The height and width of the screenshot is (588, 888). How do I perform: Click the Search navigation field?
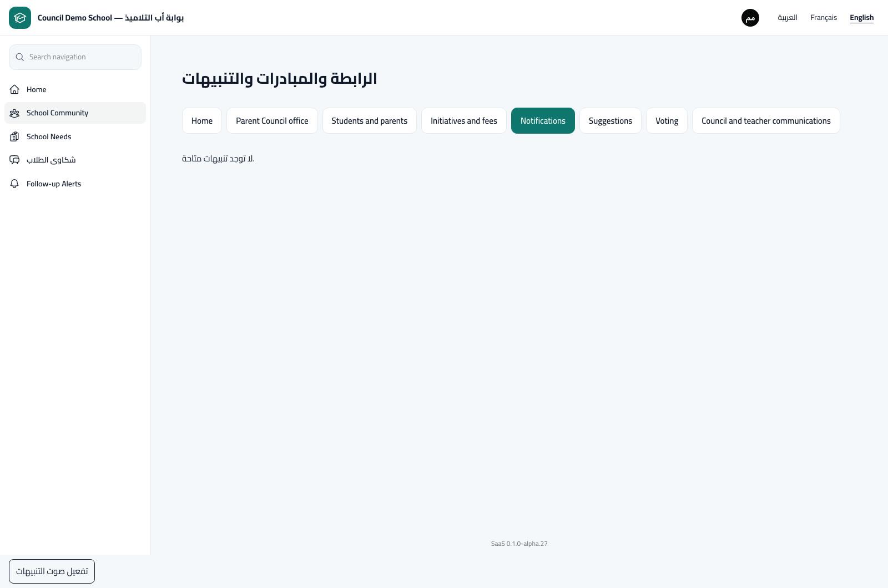[x=75, y=57]
